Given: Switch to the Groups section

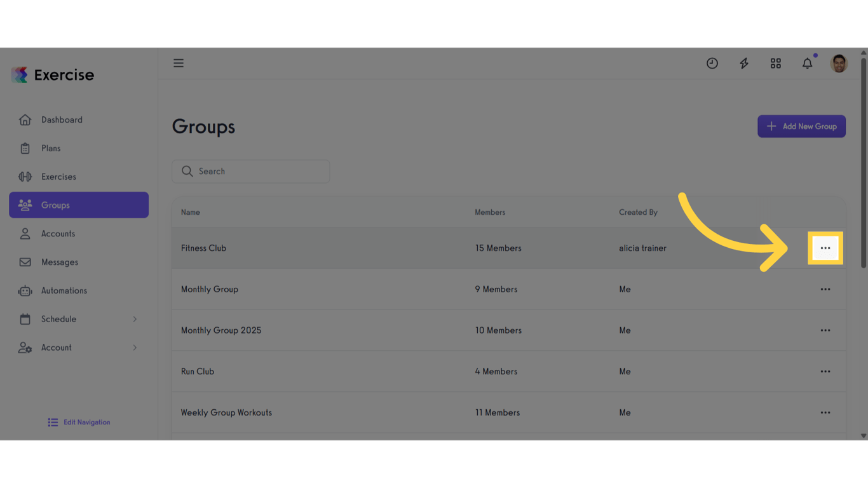Looking at the screenshot, I should 55,205.
